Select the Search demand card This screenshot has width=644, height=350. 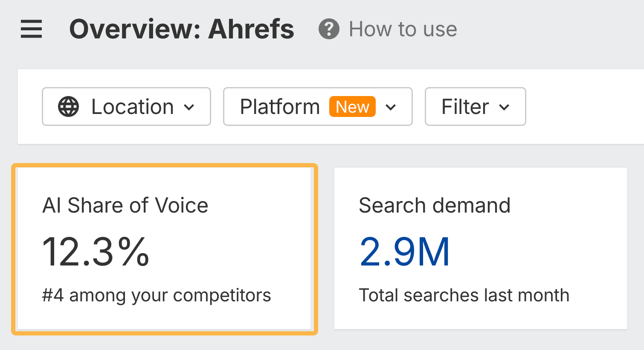click(x=481, y=248)
